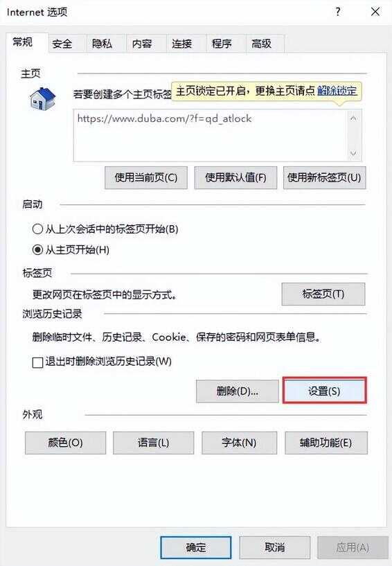
Task: Select 从主页开始 radio button
Action: 37,249
